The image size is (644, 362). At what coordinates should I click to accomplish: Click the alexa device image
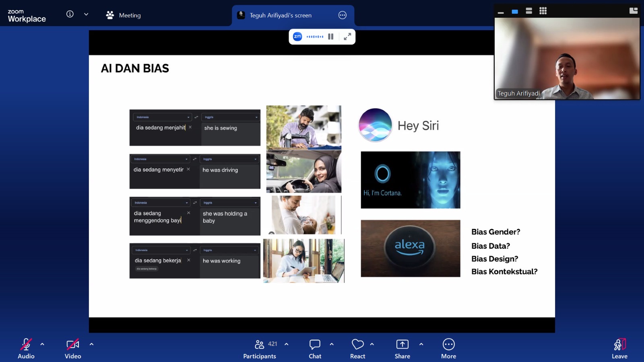(x=411, y=248)
